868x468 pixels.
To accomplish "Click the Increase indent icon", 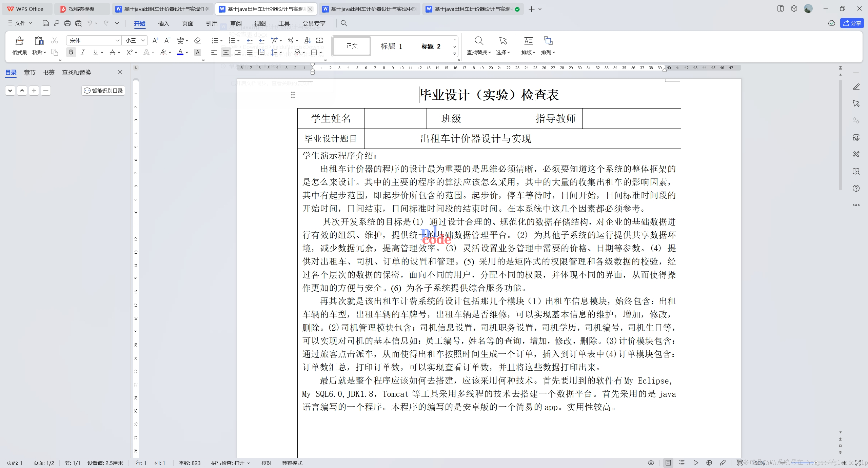I will coord(261,41).
